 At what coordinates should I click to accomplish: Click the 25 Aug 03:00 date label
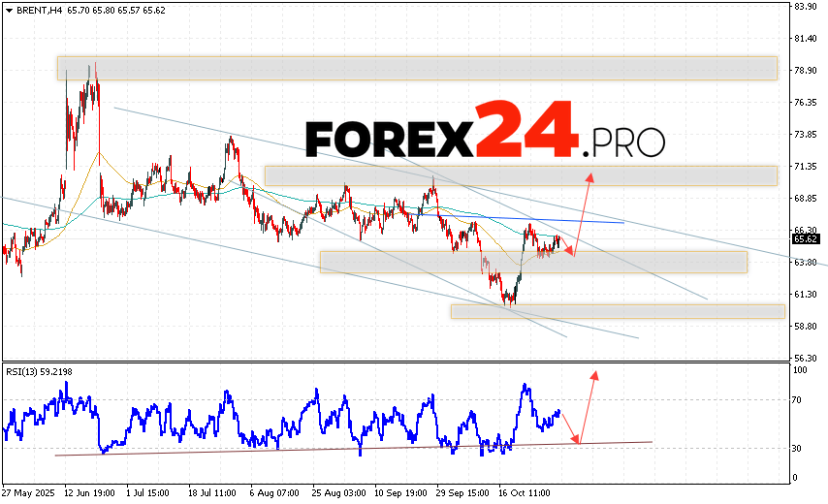(x=337, y=491)
